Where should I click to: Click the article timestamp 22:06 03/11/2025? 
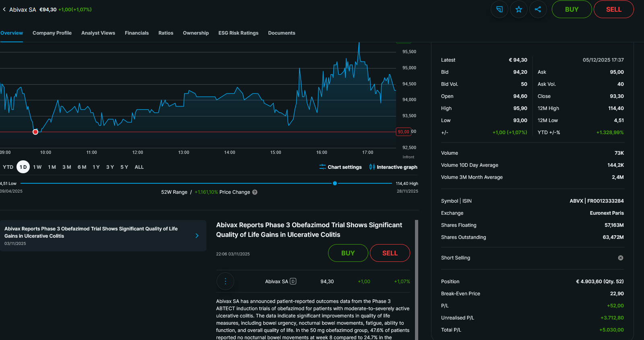pyautogui.click(x=233, y=254)
